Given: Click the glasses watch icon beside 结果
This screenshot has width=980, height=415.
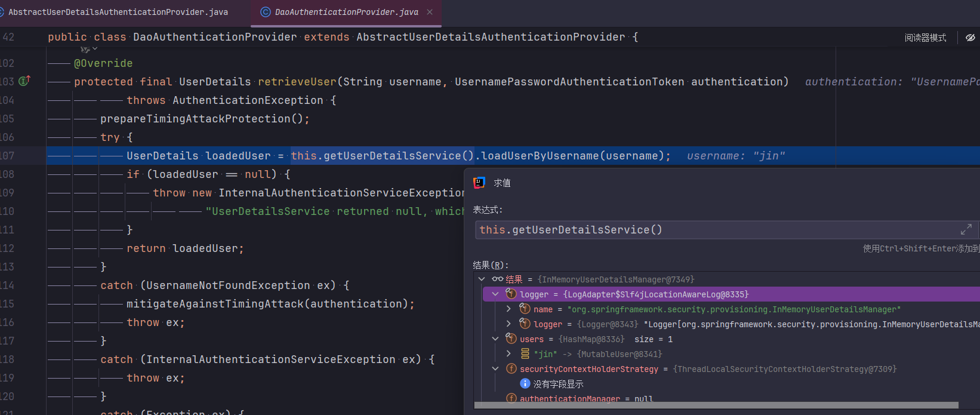Looking at the screenshot, I should pos(497,279).
